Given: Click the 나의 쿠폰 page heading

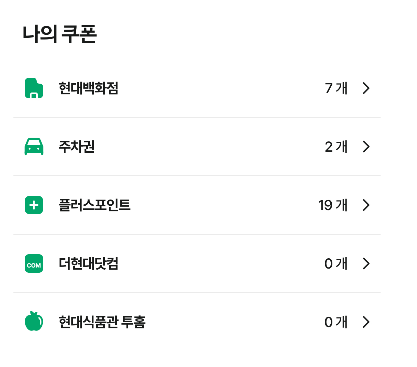Looking at the screenshot, I should [x=60, y=34].
